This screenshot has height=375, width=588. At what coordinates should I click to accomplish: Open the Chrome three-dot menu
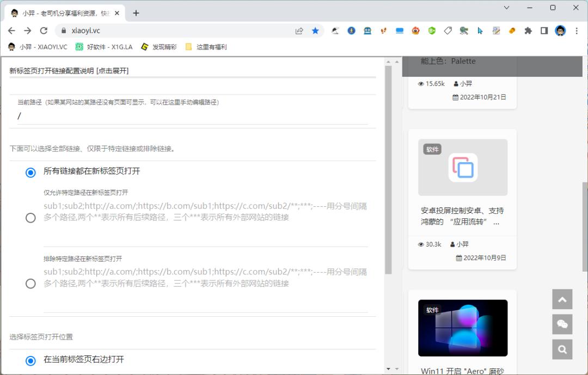click(x=576, y=31)
